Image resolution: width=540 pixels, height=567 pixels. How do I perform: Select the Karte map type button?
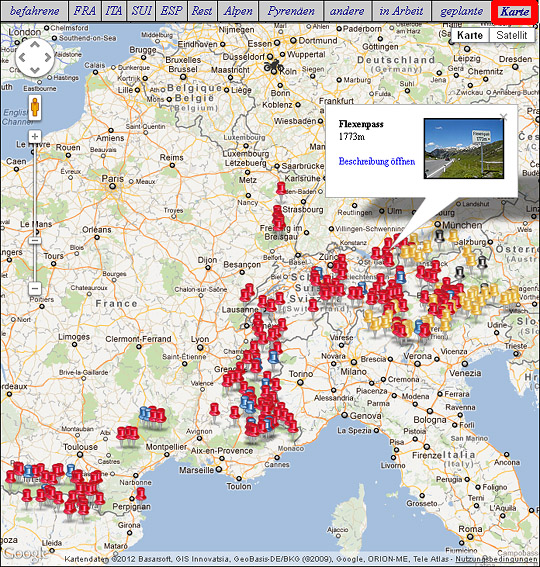[x=470, y=35]
